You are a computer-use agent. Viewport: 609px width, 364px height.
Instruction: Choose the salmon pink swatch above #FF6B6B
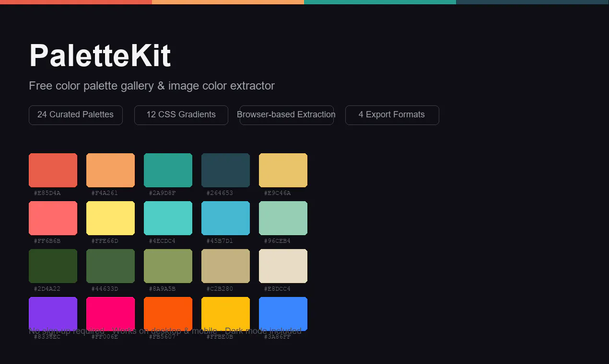click(x=53, y=218)
